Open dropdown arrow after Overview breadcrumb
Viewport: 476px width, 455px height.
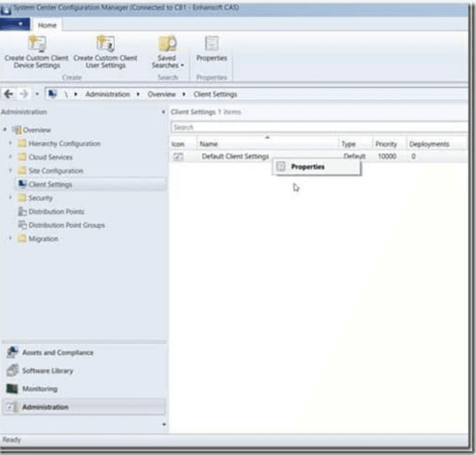(184, 95)
